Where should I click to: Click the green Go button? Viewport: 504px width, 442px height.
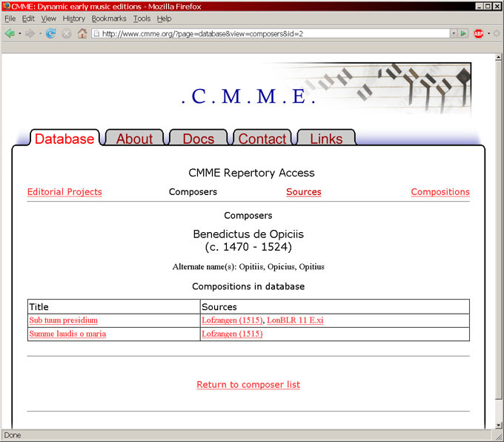[463, 33]
